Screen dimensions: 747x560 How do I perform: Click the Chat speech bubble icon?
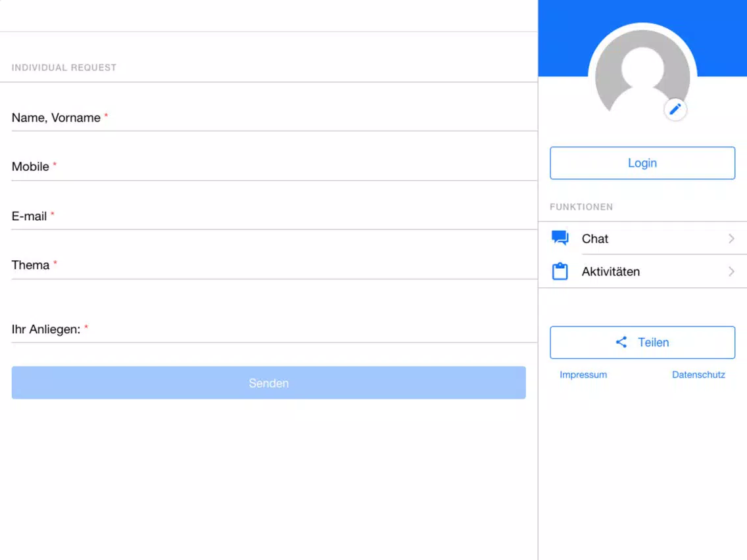click(560, 238)
